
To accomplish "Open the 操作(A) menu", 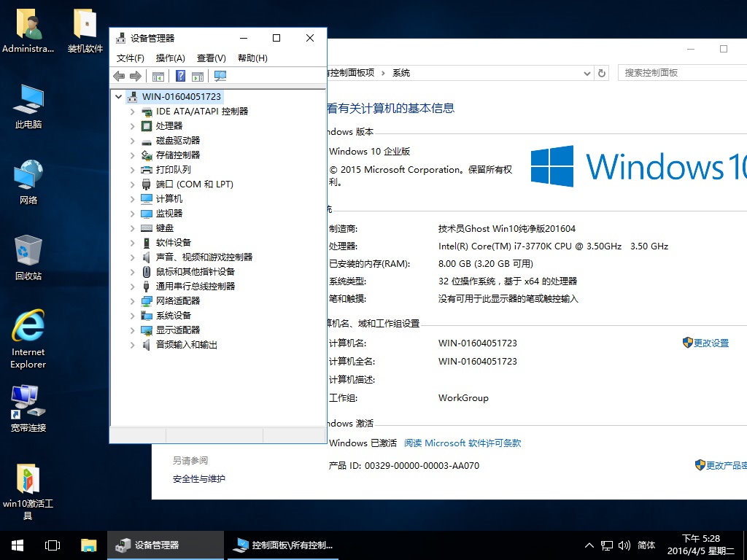I will coord(171,58).
